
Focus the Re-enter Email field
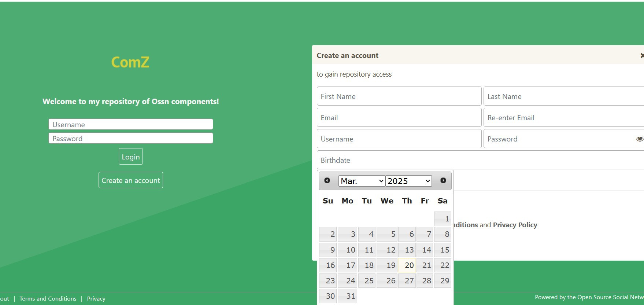(x=562, y=118)
